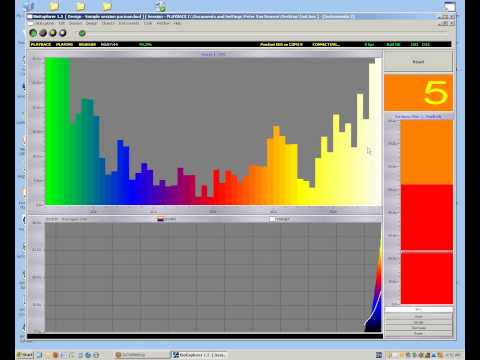480x360 pixels.
Task: Click the bottom button under the feedback bar
Action: [x=419, y=333]
